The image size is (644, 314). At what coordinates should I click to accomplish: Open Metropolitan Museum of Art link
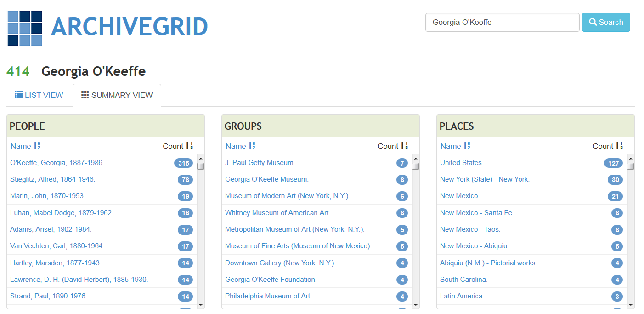295,229
